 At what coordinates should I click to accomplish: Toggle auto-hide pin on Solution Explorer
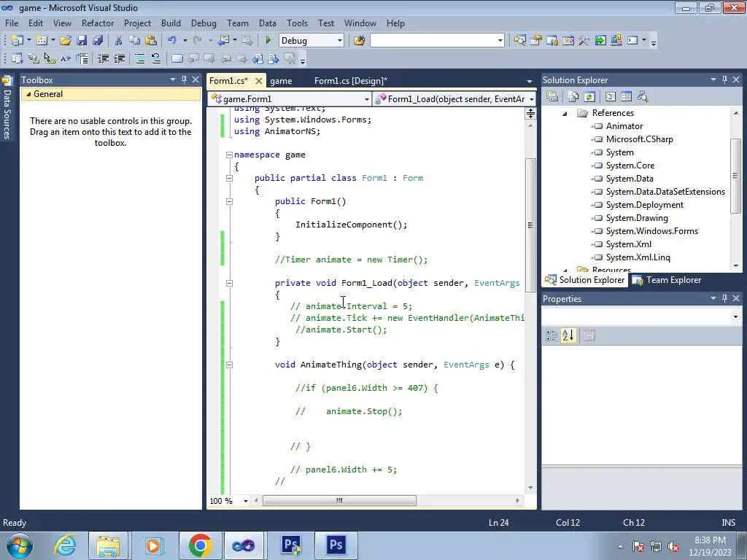tap(724, 79)
